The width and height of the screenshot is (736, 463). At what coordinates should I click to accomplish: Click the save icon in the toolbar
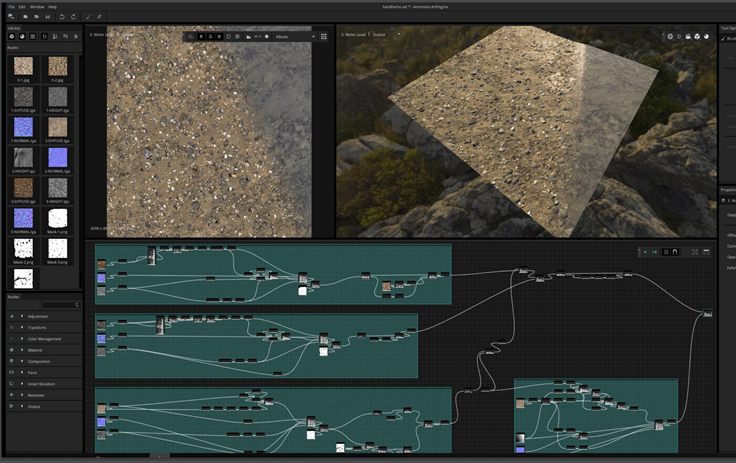pyautogui.click(x=47, y=17)
